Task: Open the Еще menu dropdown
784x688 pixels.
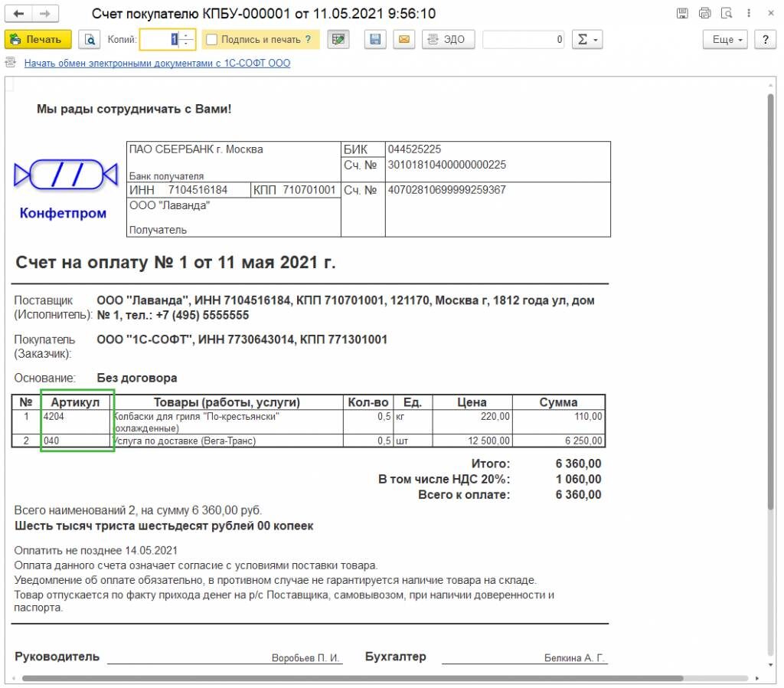Action: pos(725,40)
